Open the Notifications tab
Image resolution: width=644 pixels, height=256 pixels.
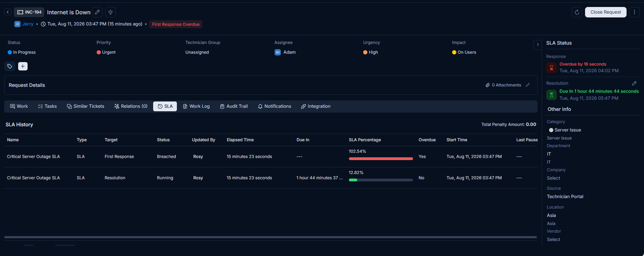point(274,106)
